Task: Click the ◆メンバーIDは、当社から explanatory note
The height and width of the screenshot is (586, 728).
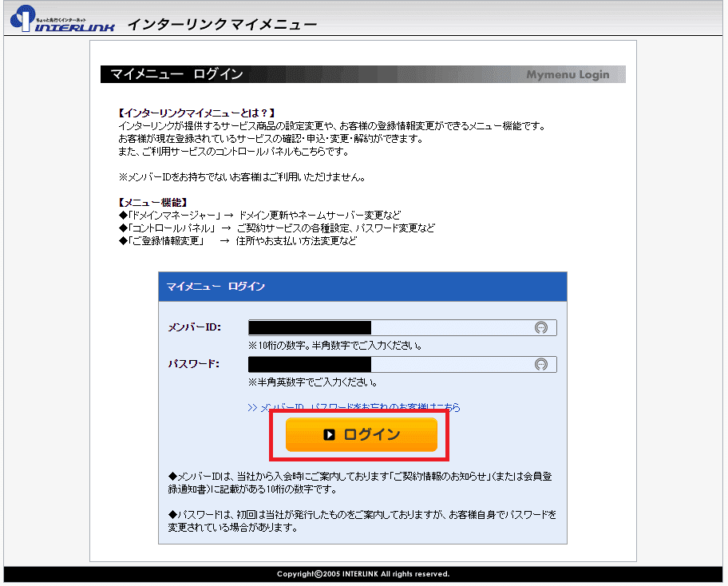Action: pos(360,483)
